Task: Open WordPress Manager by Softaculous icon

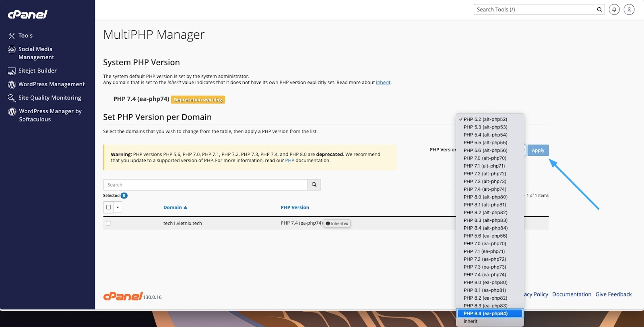Action: (x=12, y=112)
